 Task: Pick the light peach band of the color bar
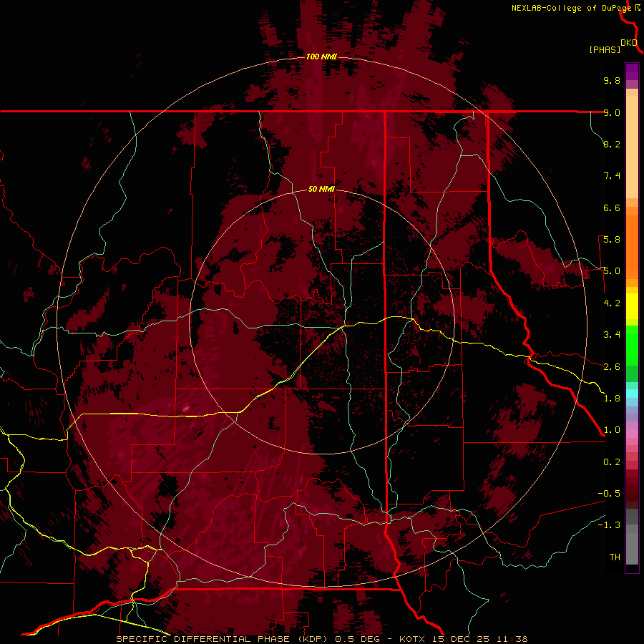click(632, 147)
